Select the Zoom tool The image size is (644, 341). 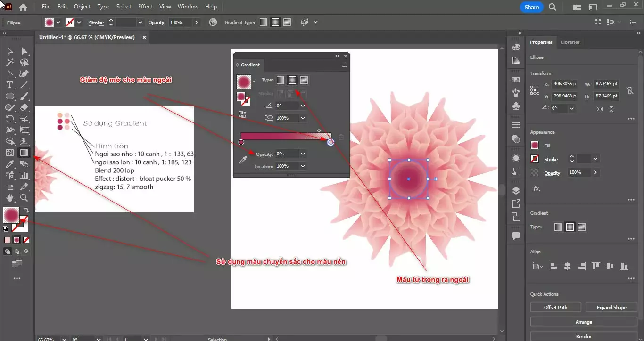pos(24,198)
